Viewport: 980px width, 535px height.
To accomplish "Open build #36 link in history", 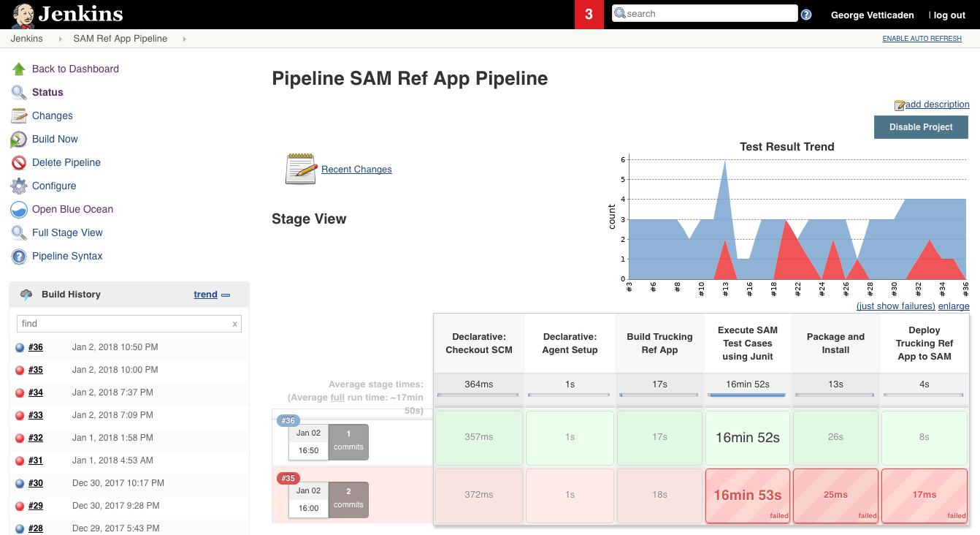I will coord(36,347).
